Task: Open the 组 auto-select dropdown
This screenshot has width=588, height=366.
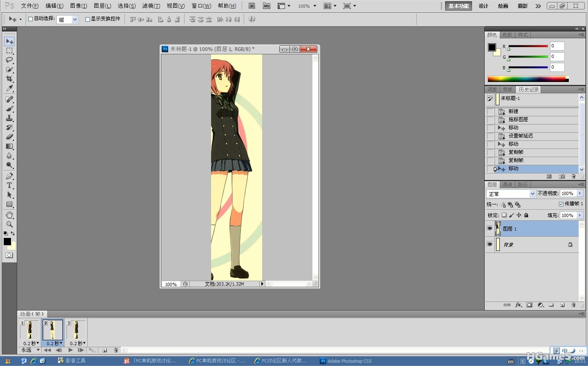Action: point(75,19)
